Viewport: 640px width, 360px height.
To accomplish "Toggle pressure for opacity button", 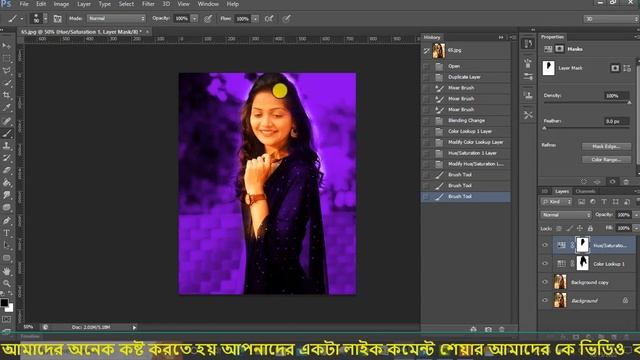I will pos(208,18).
